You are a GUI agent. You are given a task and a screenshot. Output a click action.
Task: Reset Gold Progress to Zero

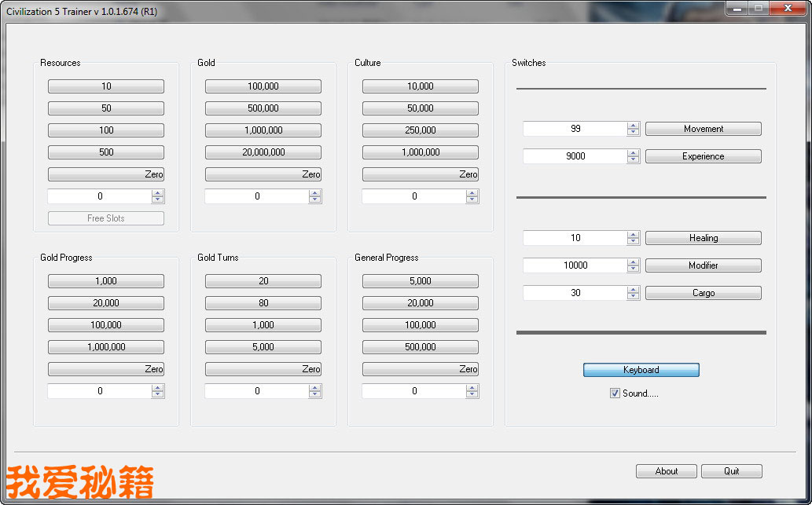(106, 369)
